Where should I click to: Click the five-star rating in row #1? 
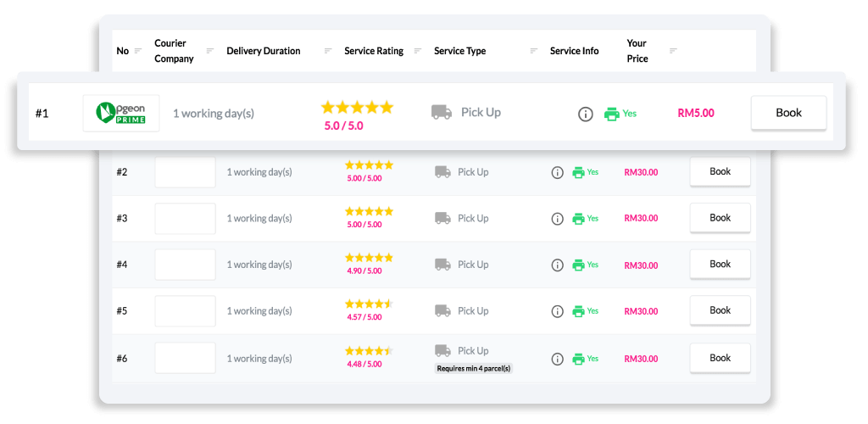[x=357, y=108]
